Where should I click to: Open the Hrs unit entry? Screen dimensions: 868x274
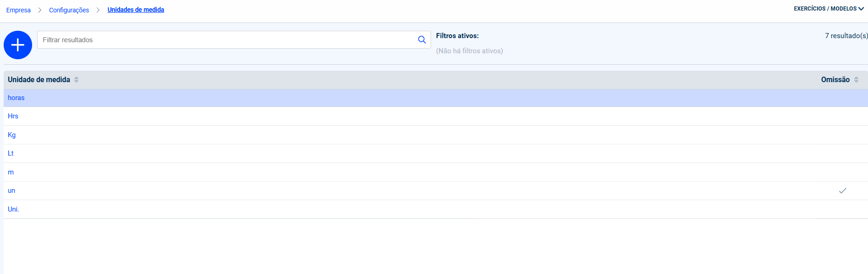(x=13, y=116)
